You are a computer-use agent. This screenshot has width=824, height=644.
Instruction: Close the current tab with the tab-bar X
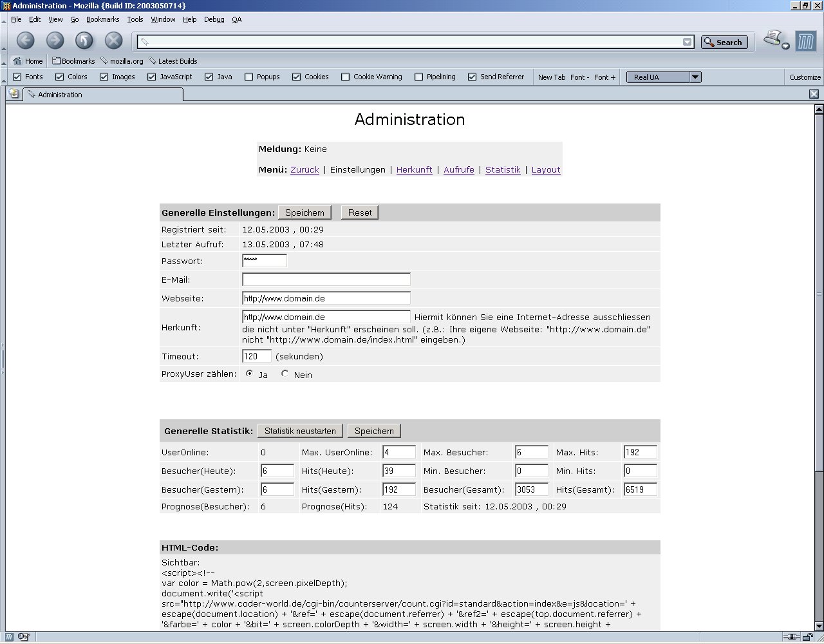[x=814, y=94]
